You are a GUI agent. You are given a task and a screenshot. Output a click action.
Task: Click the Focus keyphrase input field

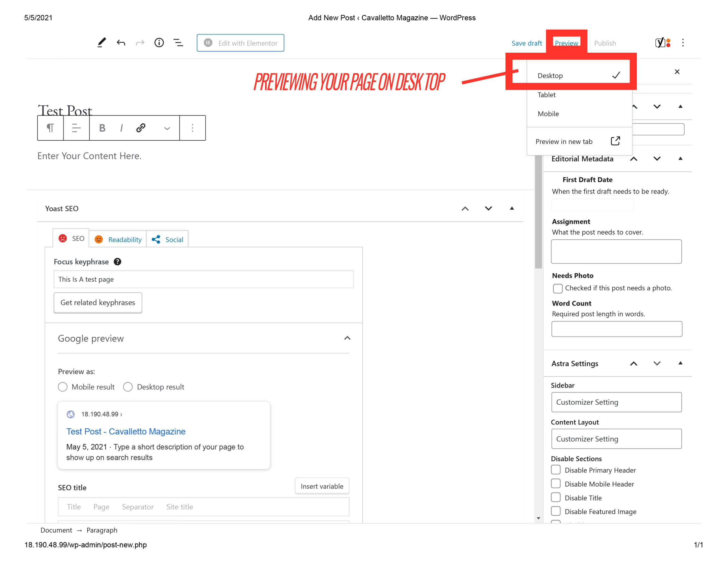(x=203, y=279)
